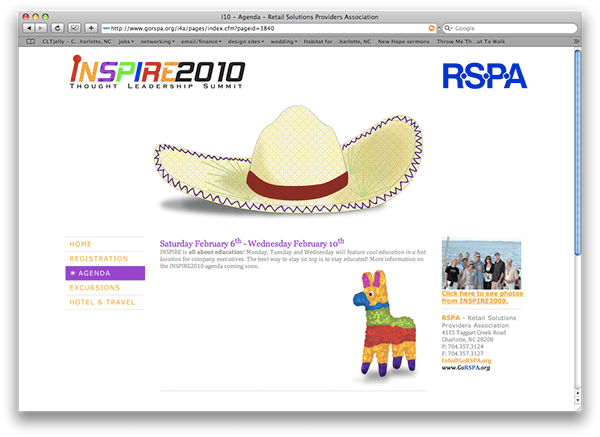Click the Saturday February 6th heading text

[252, 243]
